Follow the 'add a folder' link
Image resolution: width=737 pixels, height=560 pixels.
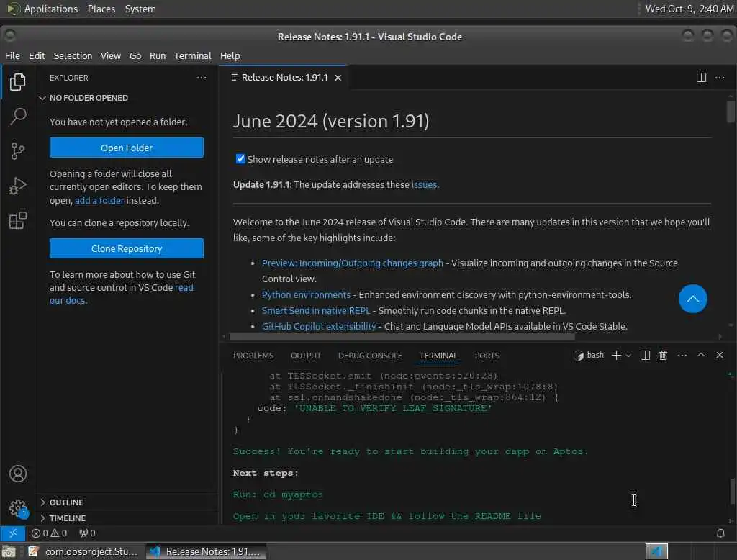99,200
